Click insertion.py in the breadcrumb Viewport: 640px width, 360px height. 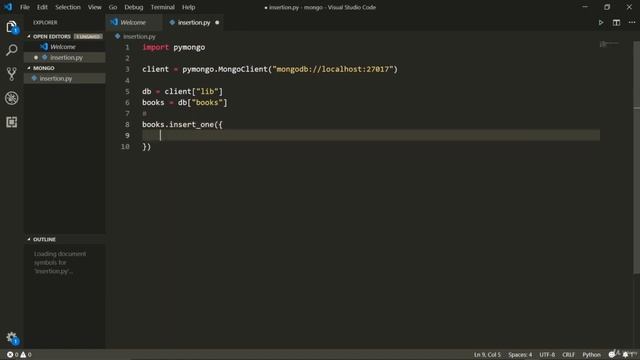(x=139, y=36)
